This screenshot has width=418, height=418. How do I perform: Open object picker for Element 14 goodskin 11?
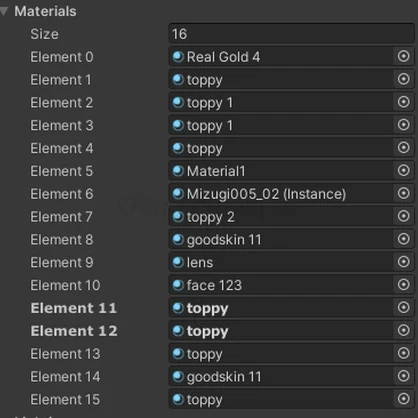click(x=403, y=376)
